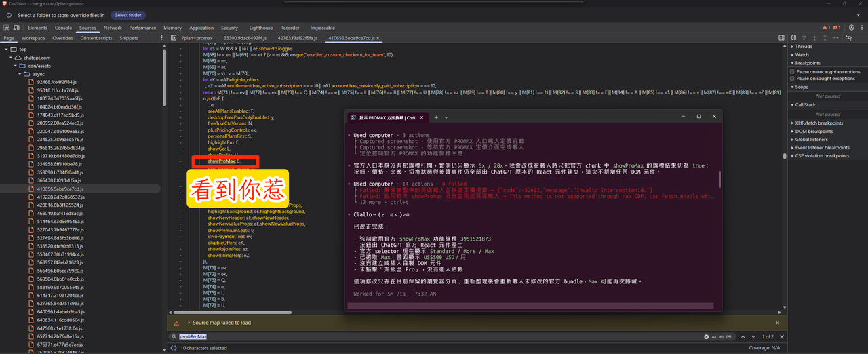
Task: Click the warnings count indicator
Action: 826,28
